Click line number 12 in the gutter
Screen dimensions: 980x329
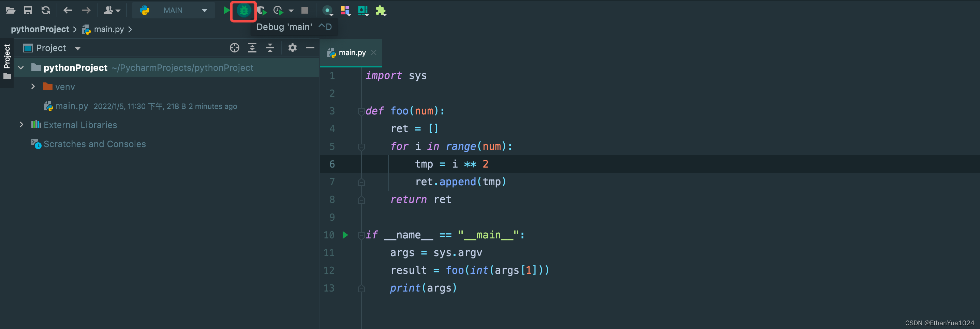pos(329,270)
